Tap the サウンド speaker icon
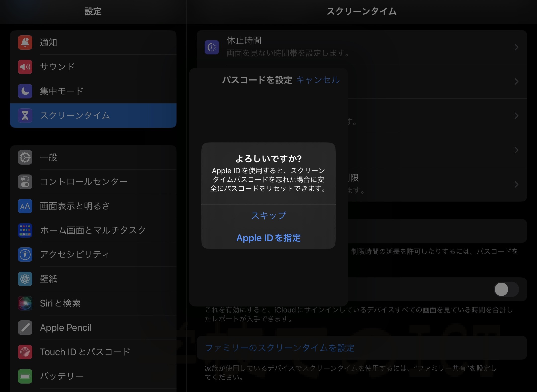Screen dimensions: 537x392 [x=25, y=67]
